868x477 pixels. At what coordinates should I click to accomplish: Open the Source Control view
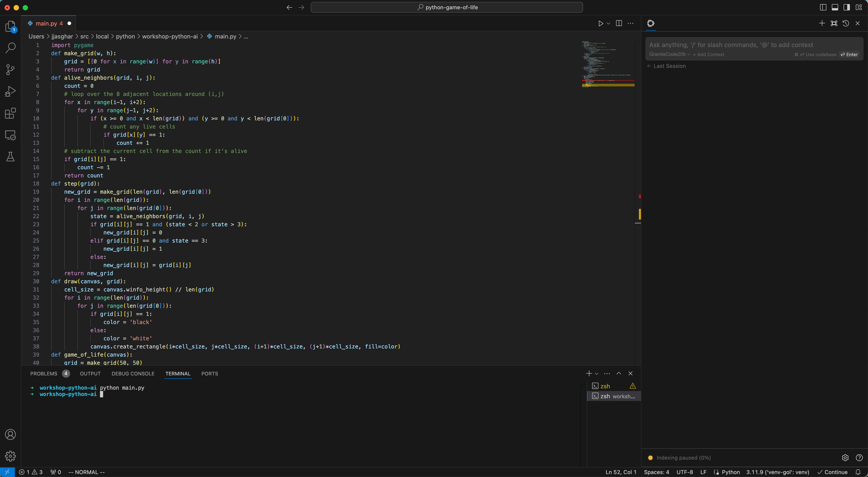(x=10, y=70)
